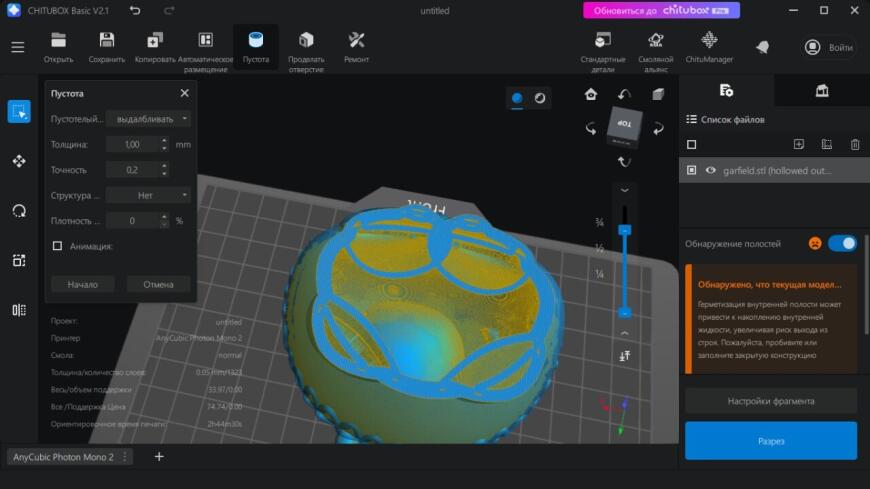Add a file in the file list
Image resolution: width=870 pixels, height=489 pixels.
coord(798,144)
